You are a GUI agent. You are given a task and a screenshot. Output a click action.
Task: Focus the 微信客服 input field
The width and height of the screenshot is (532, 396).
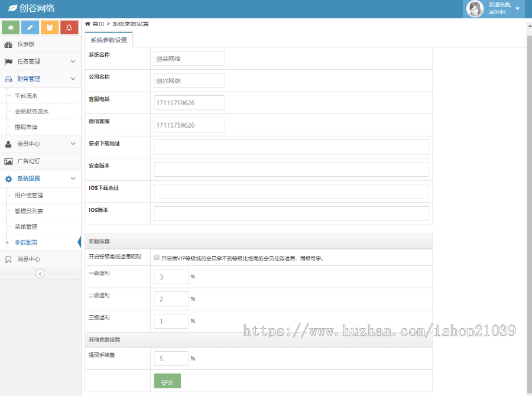189,125
